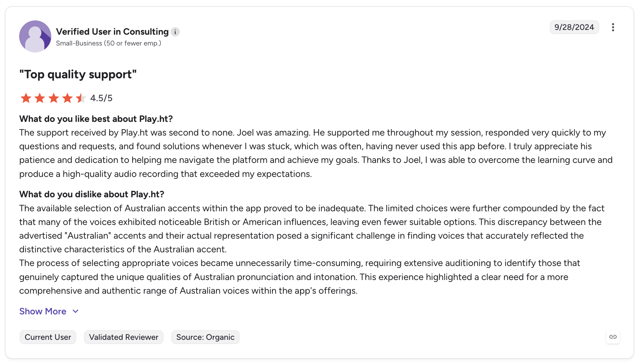Select the fourth rating star

pos(67,98)
